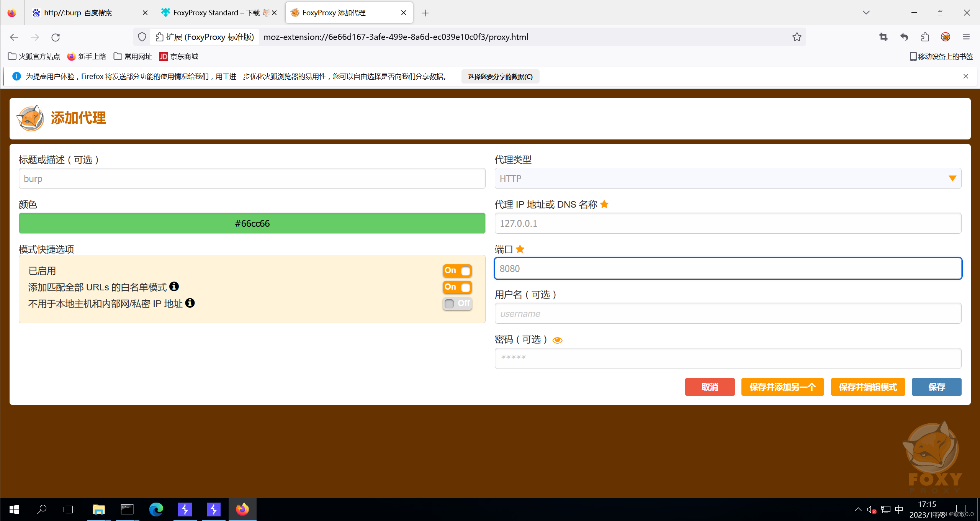This screenshot has height=521, width=980.
Task: Bookmark this page with star icon
Action: pos(797,37)
